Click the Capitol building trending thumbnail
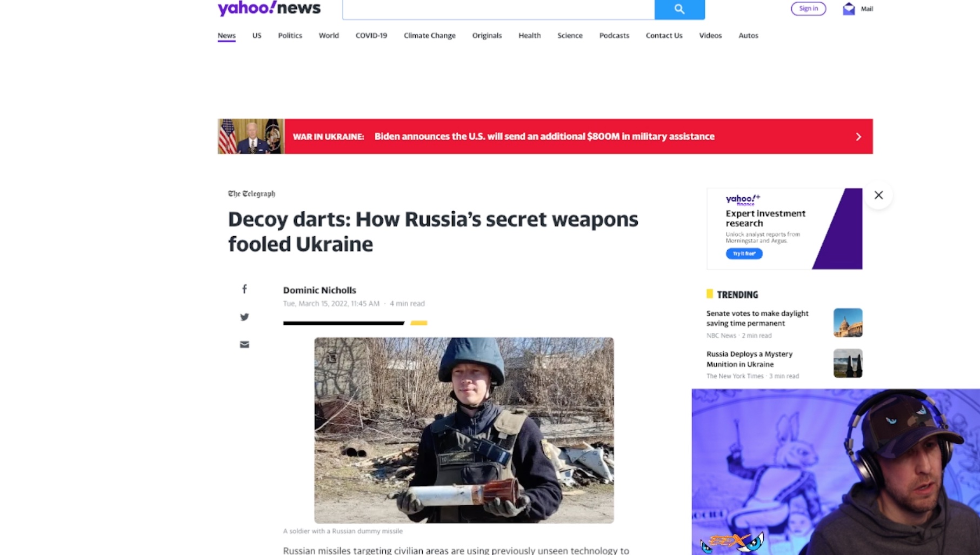This screenshot has height=555, width=980. (848, 323)
